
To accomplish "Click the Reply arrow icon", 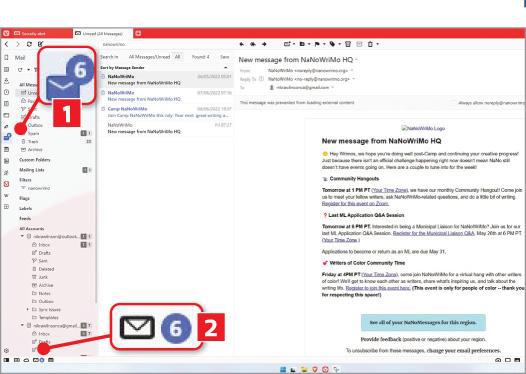I will [242, 44].
